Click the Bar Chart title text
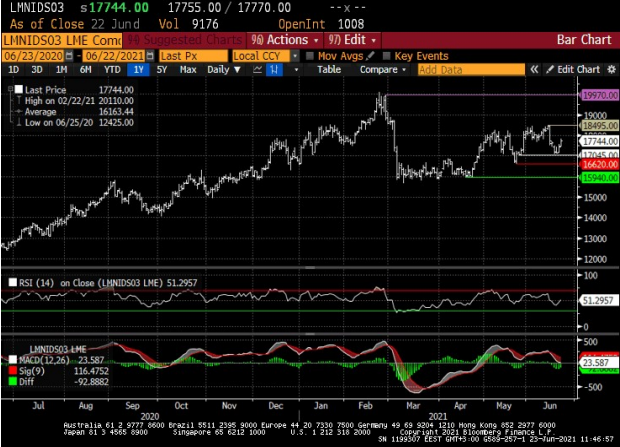Image resolution: width=620 pixels, height=447 pixels. 584,40
